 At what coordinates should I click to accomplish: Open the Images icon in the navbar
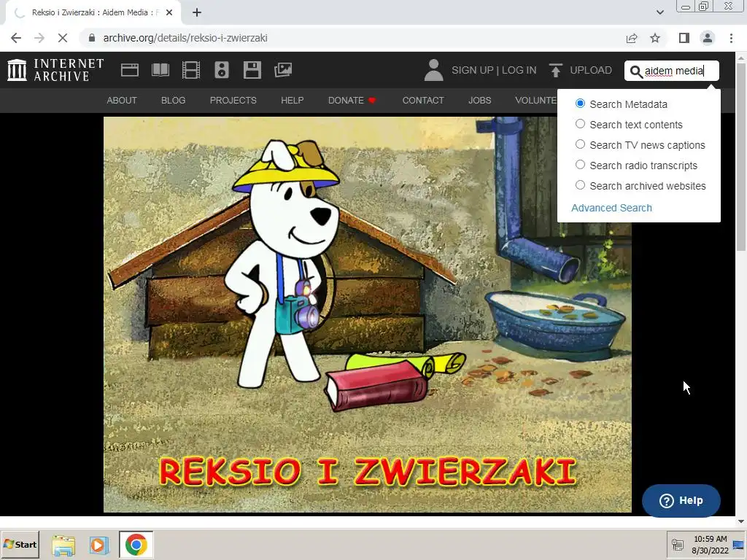(x=283, y=70)
